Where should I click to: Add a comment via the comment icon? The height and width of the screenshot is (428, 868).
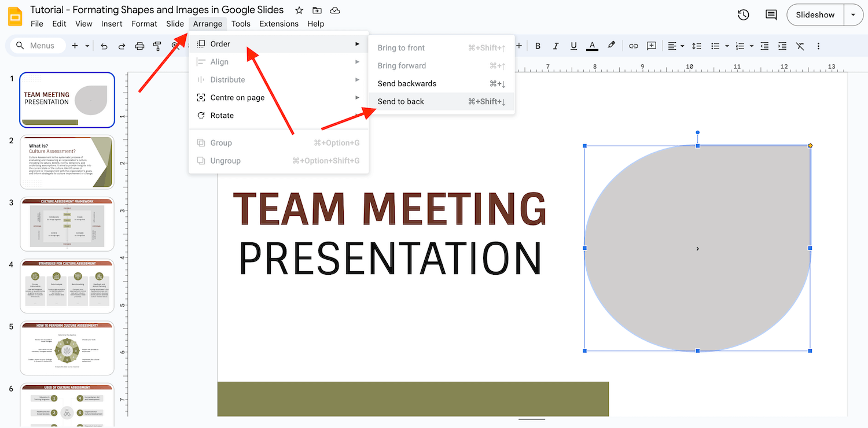(x=652, y=46)
